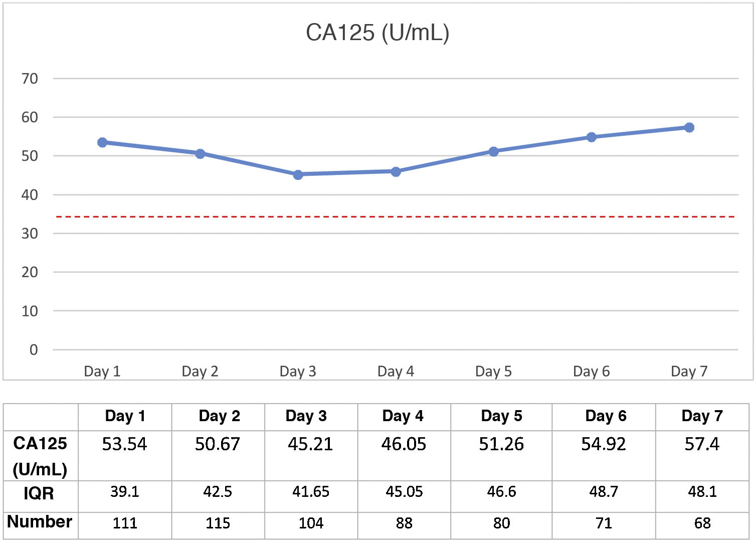756x542 pixels.
Task: Select the Day 2 table column header
Action: [219, 416]
